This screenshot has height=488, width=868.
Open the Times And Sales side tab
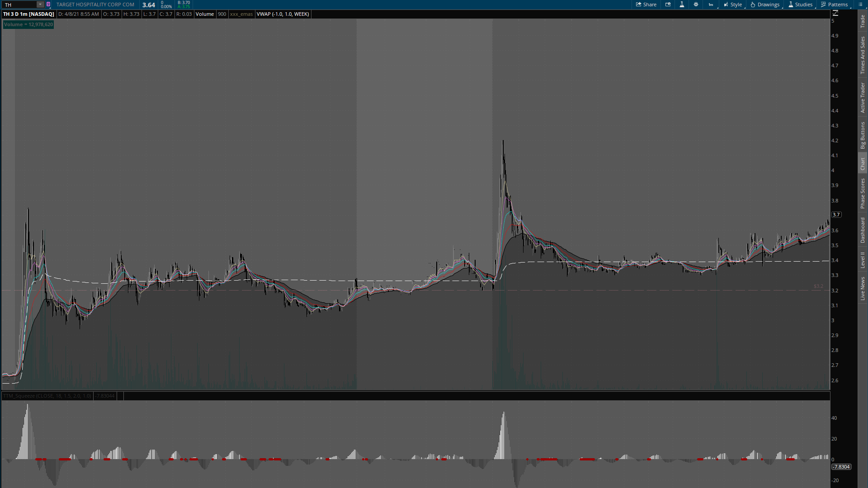863,55
